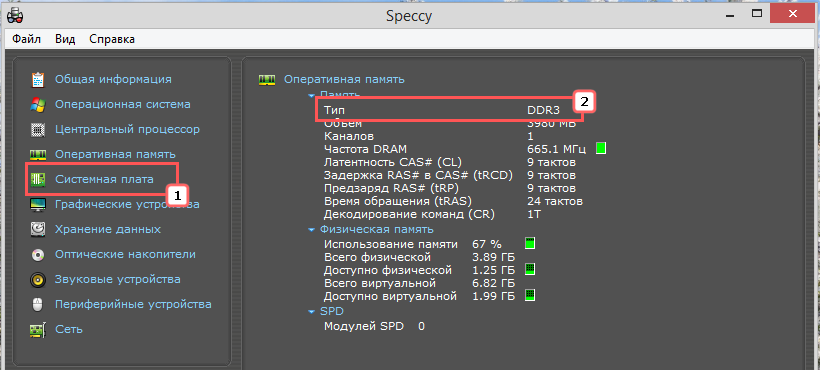Click Всего виртуальной label

(x=380, y=283)
